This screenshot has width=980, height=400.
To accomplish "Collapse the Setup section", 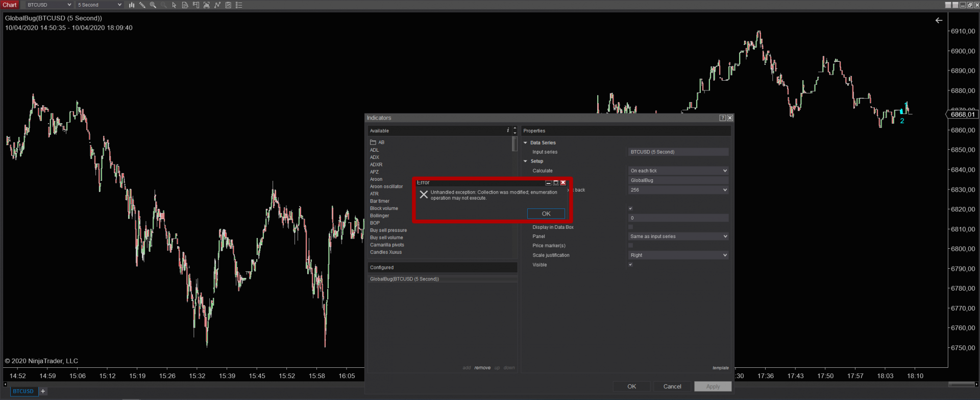I will pos(525,161).
